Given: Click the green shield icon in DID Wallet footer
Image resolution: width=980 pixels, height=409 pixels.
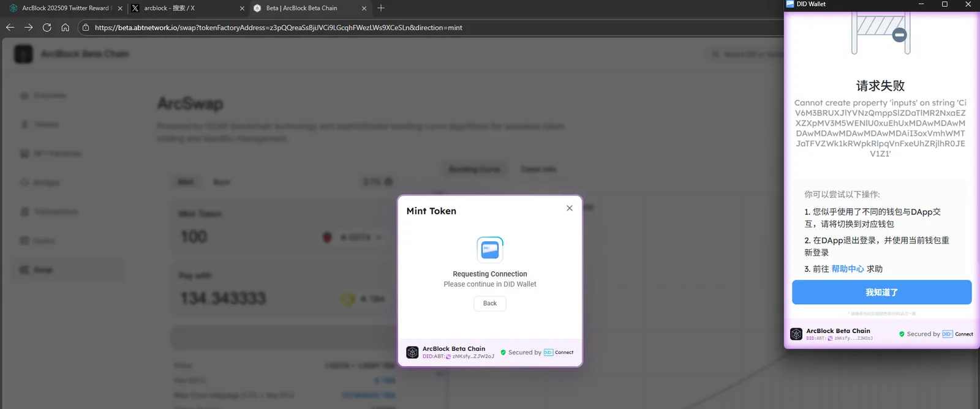Looking at the screenshot, I should coord(902,334).
